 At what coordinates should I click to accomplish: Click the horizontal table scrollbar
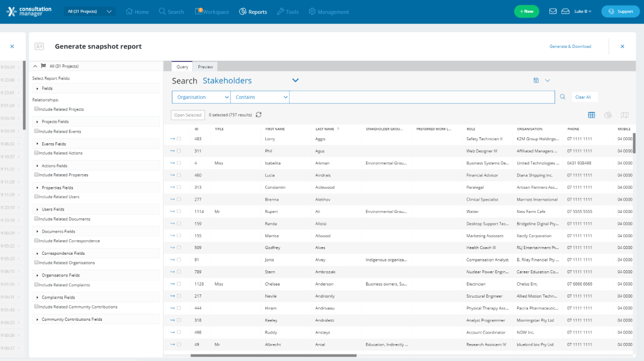274,355
